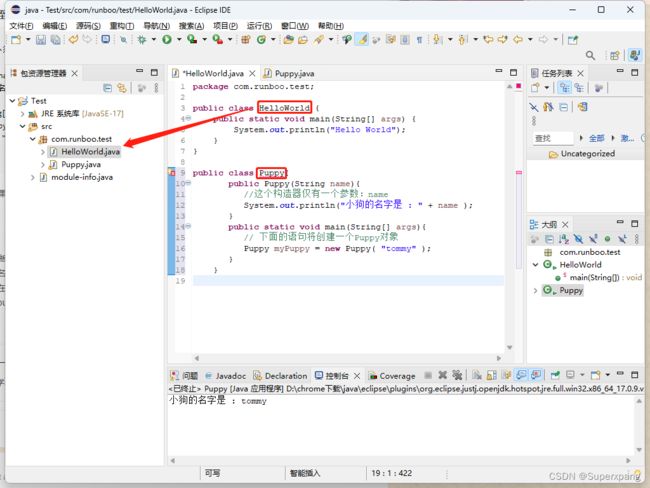Click the Pin Console icon
The height and width of the screenshot is (488, 650).
click(555, 375)
